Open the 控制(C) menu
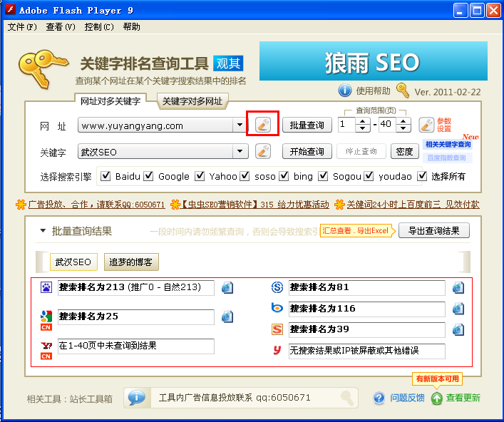504x422 pixels. (x=99, y=27)
